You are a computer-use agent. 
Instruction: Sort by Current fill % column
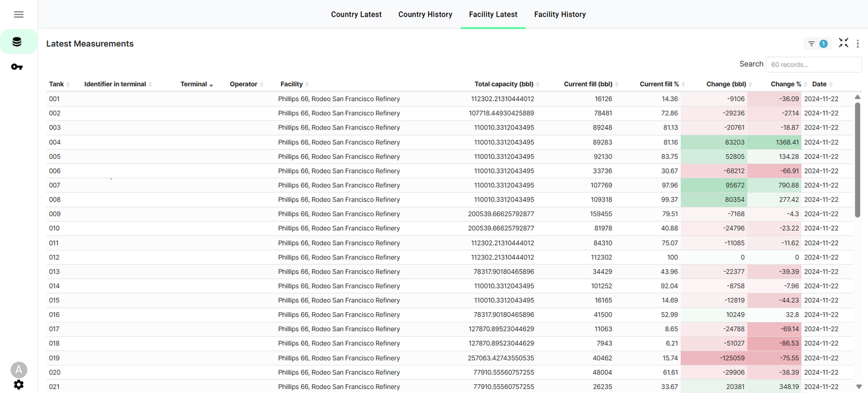click(662, 84)
